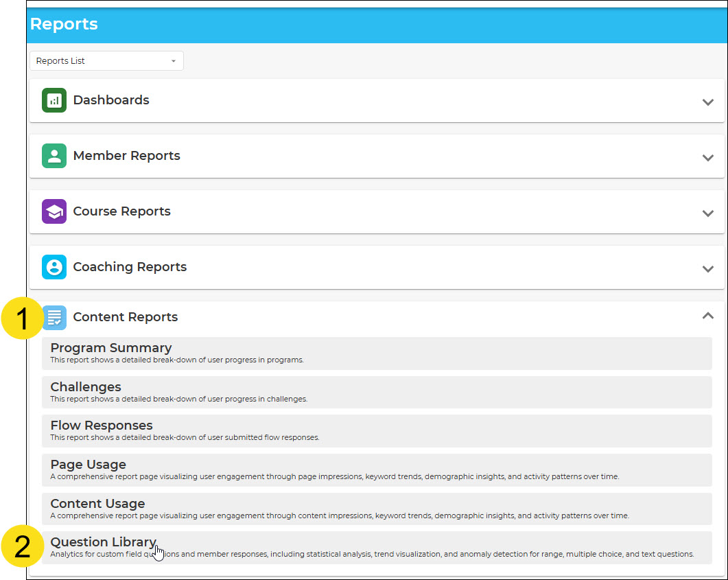Expand the Course Reports chevron
Image resolution: width=728 pixels, height=580 pixels.
click(x=707, y=213)
